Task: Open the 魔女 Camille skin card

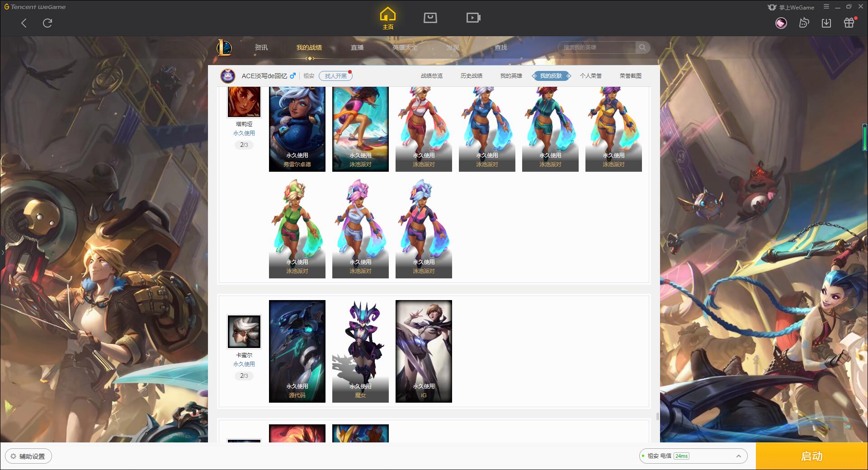Action: 360,351
